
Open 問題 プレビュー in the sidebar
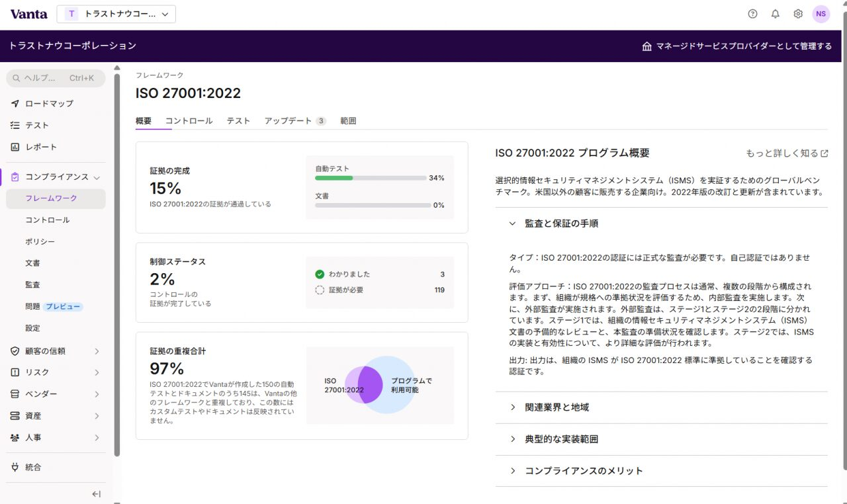tap(56, 307)
